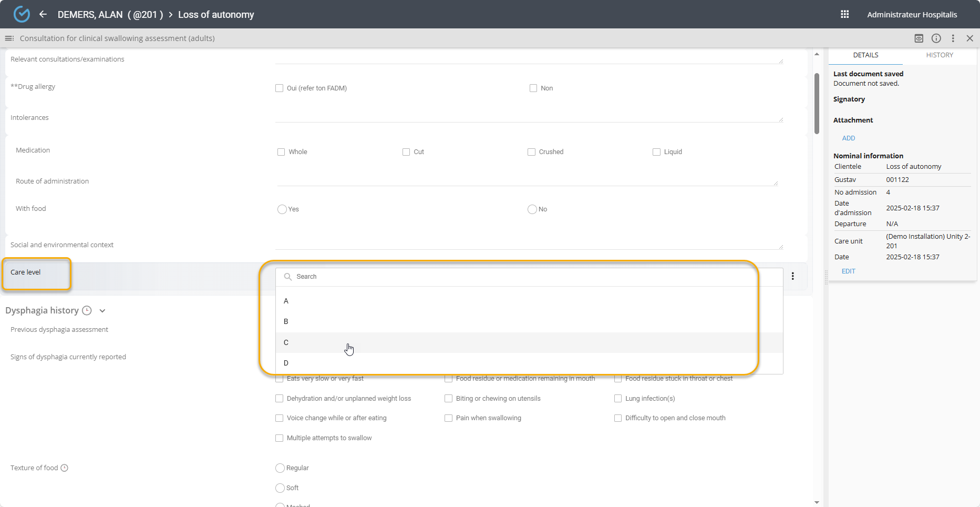The width and height of the screenshot is (980, 507).
Task: Check the Crushed medication checkbox
Action: [531, 152]
